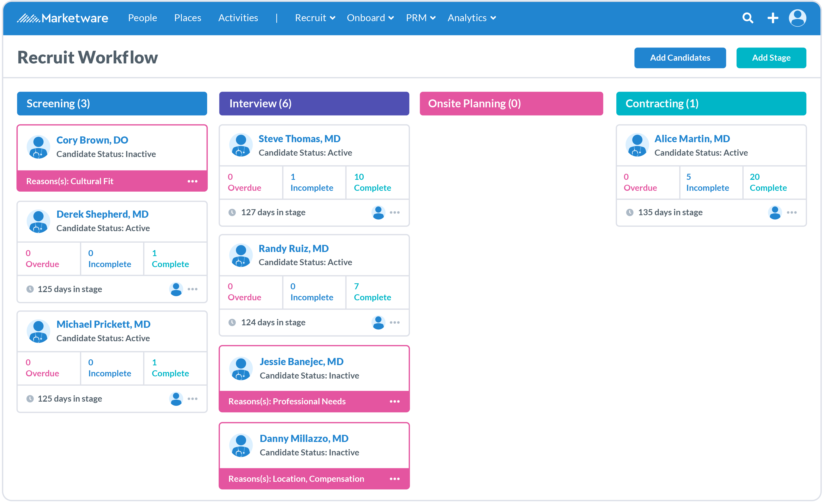Expand the Recruit dropdown menu
This screenshot has width=824, height=504.
pos(315,18)
